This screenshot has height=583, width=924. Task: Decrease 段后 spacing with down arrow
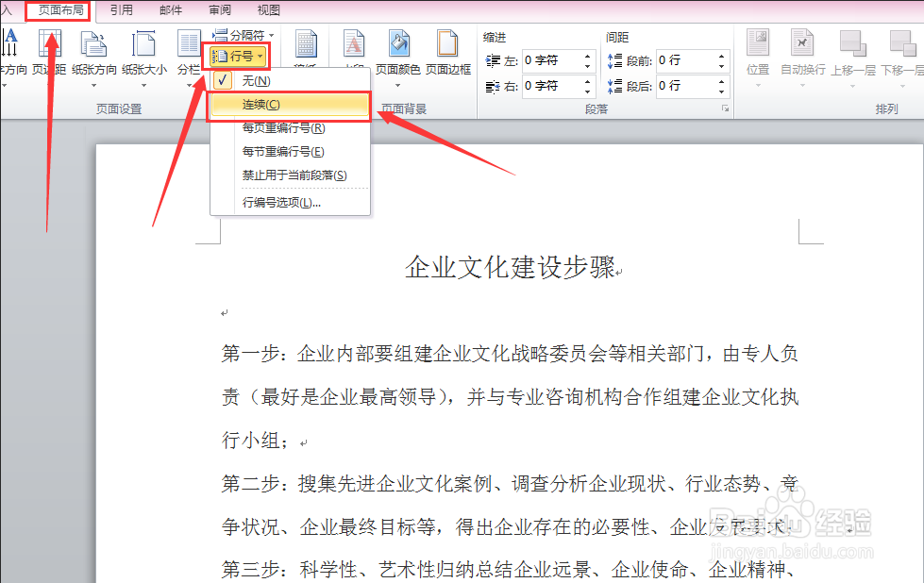722,92
